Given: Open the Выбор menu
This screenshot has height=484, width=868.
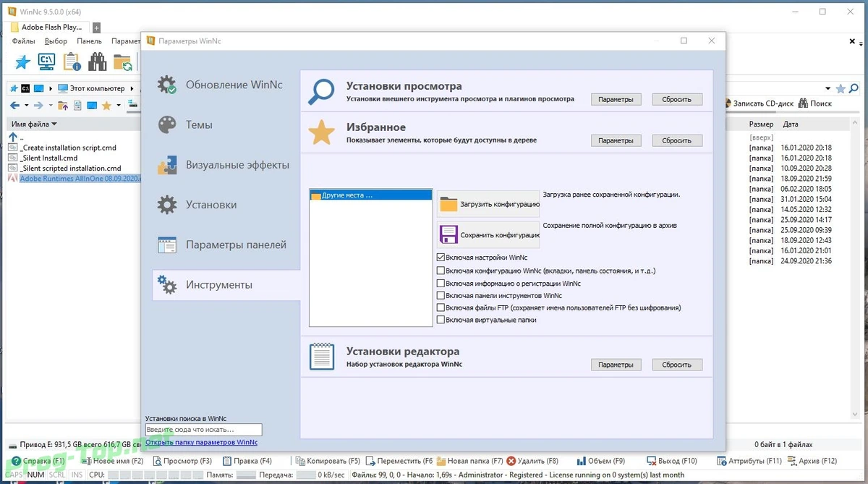Looking at the screenshot, I should click(56, 41).
